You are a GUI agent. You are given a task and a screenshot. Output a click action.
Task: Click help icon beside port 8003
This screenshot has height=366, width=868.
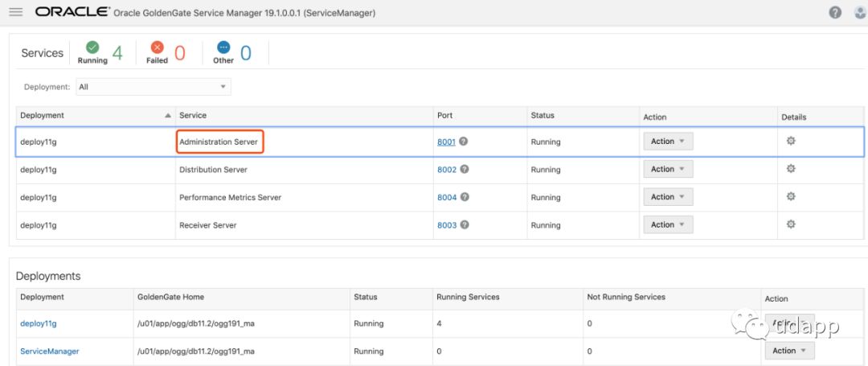[464, 225]
